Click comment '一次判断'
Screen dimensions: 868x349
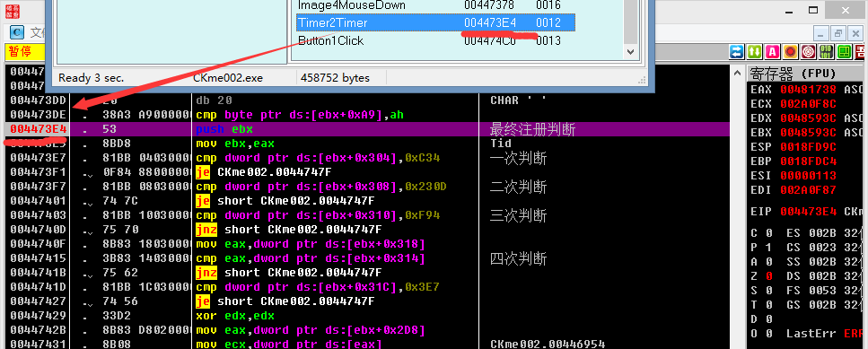518,158
